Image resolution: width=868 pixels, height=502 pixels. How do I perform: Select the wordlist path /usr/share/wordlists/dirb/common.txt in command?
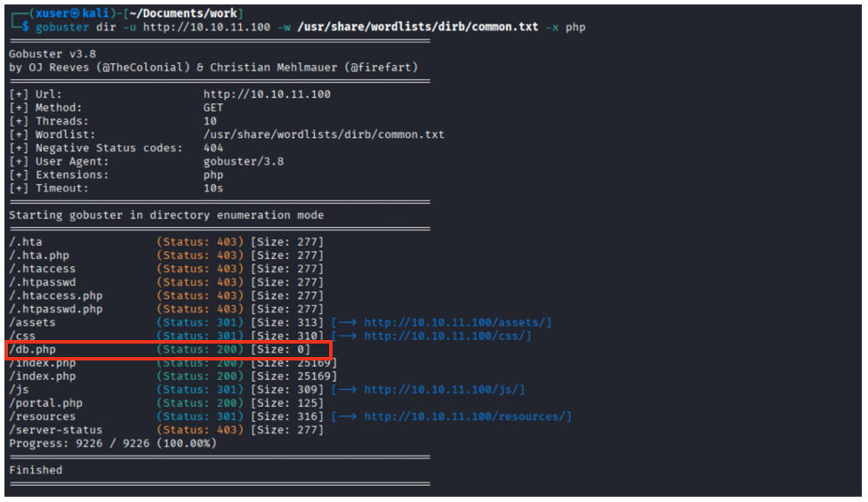417,27
